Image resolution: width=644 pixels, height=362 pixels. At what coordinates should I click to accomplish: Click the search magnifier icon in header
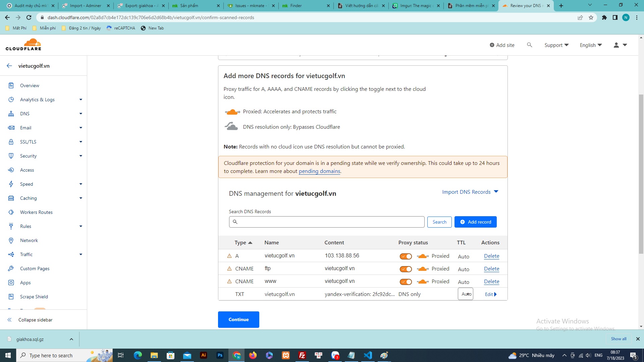pyautogui.click(x=530, y=45)
